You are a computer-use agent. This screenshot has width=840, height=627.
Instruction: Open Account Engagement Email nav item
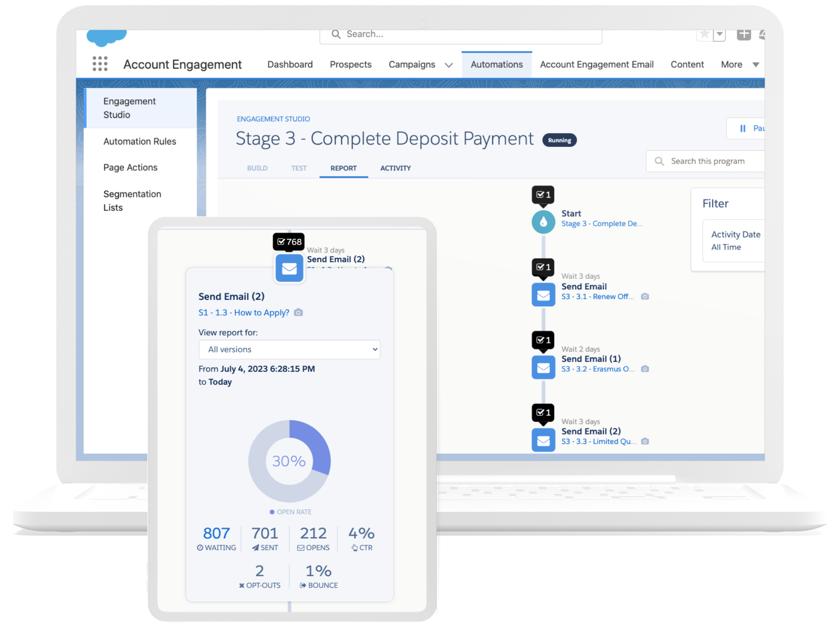tap(596, 64)
